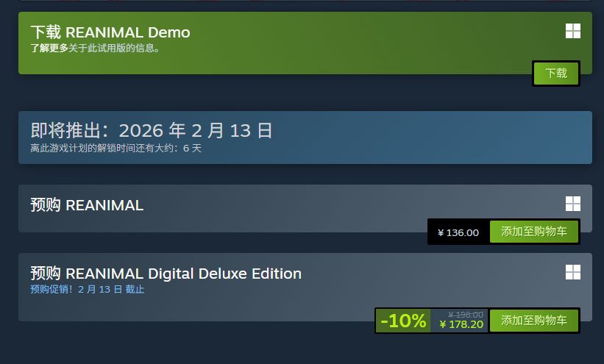Click the struck-through ¥198.00 original price
This screenshot has height=364, width=604.
tap(465, 315)
